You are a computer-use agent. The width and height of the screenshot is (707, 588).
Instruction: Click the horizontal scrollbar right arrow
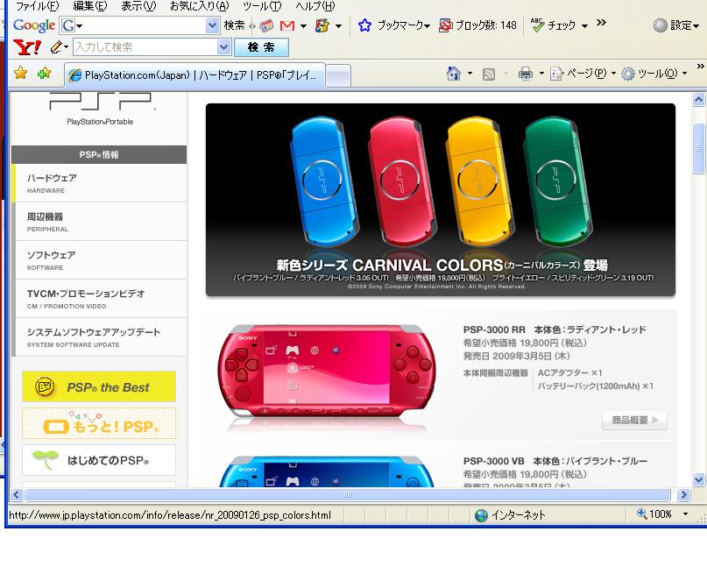pos(683,494)
